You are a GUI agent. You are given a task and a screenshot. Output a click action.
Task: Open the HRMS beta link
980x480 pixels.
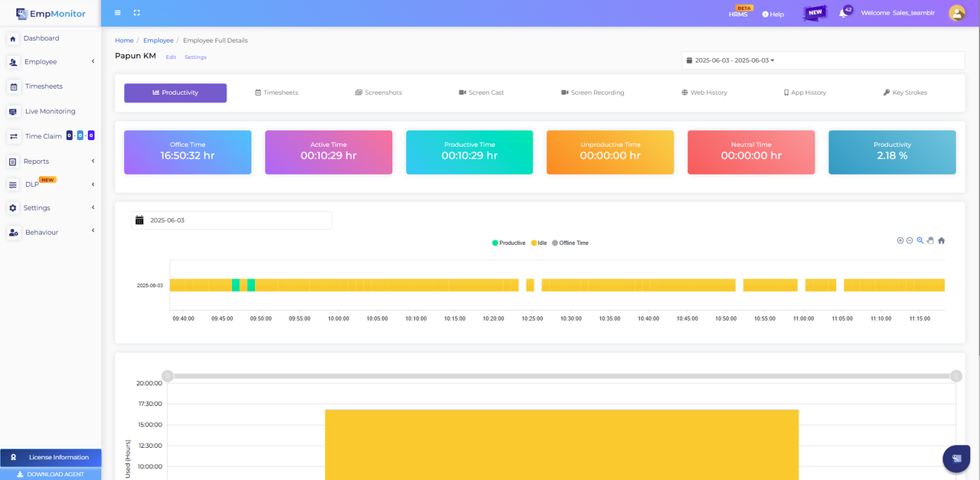coord(738,14)
